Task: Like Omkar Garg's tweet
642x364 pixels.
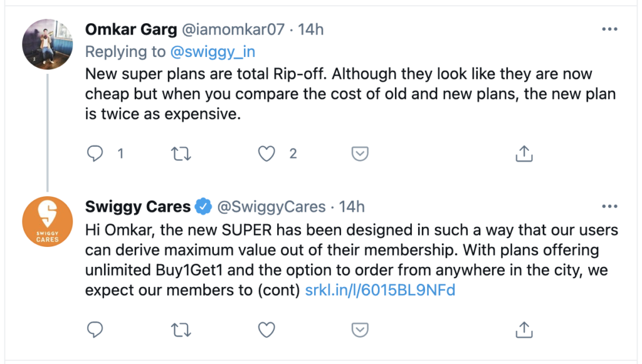Action: click(x=267, y=153)
